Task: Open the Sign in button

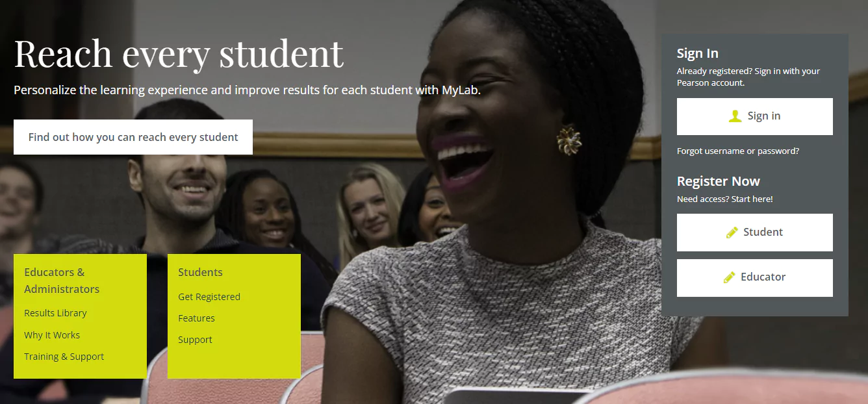Action: click(755, 116)
